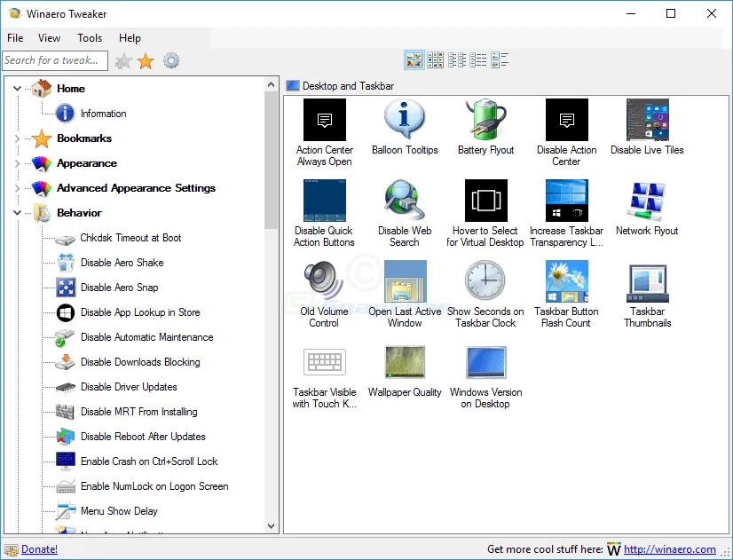
Task: Open the Open Last Active Window tweak
Action: click(x=405, y=295)
